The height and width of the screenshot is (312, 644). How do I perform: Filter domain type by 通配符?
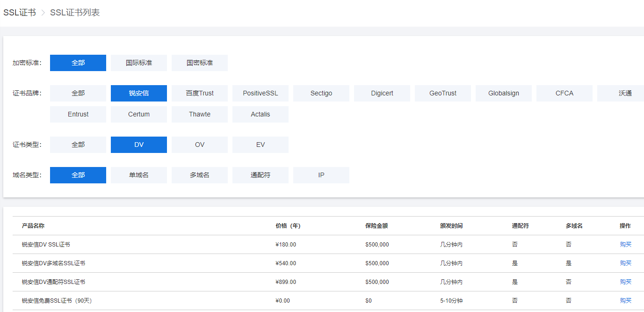pyautogui.click(x=260, y=175)
